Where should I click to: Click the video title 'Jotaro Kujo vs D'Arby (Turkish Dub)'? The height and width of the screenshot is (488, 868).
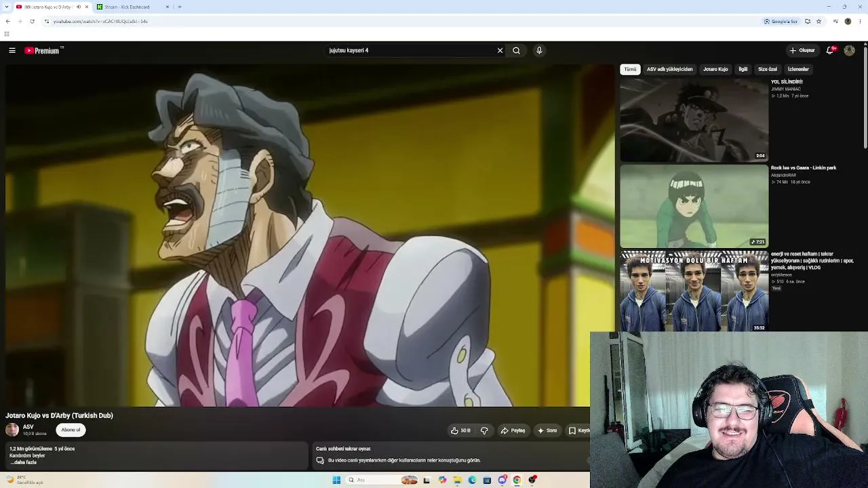(x=59, y=415)
